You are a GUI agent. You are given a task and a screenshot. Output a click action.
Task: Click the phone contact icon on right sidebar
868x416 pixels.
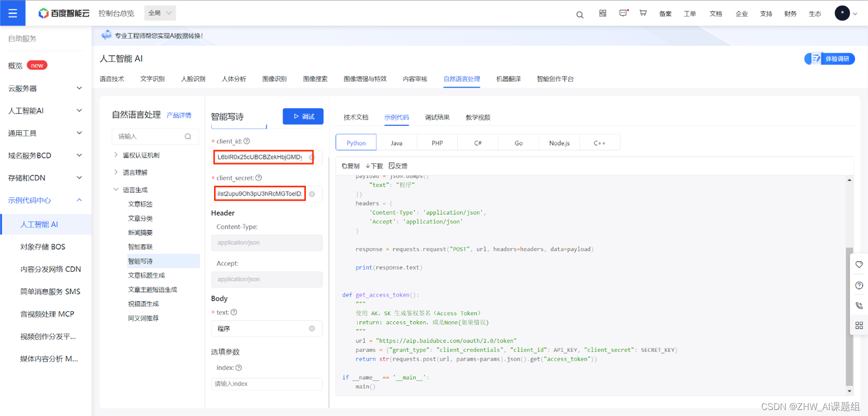click(x=859, y=305)
